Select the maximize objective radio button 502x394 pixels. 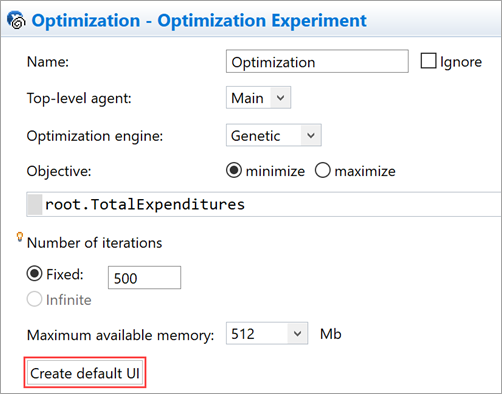point(322,170)
